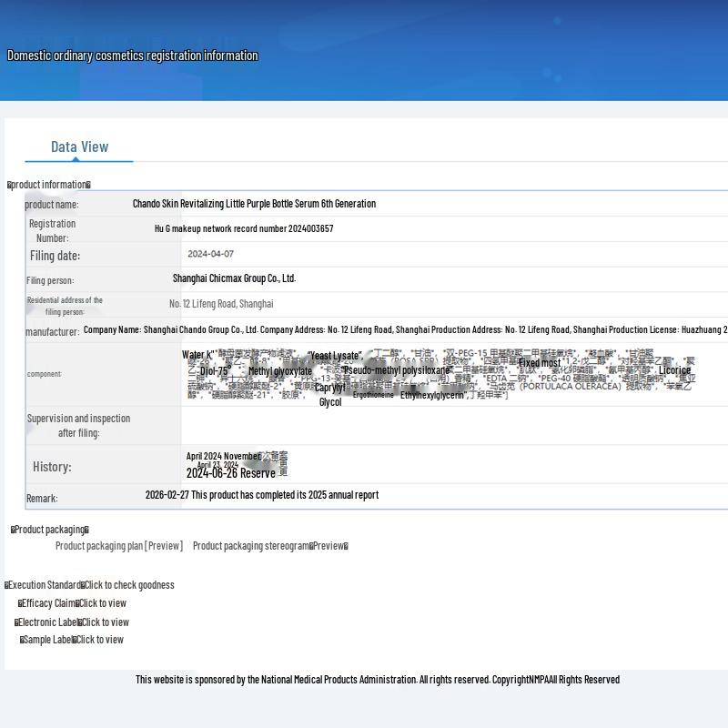This screenshot has width=728, height=728.
Task: Click address No. 12 Lifeng Road, Shanghai
Action: (x=221, y=304)
